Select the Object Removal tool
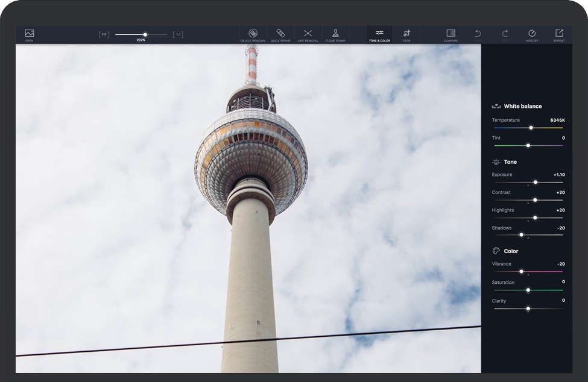 [x=253, y=34]
